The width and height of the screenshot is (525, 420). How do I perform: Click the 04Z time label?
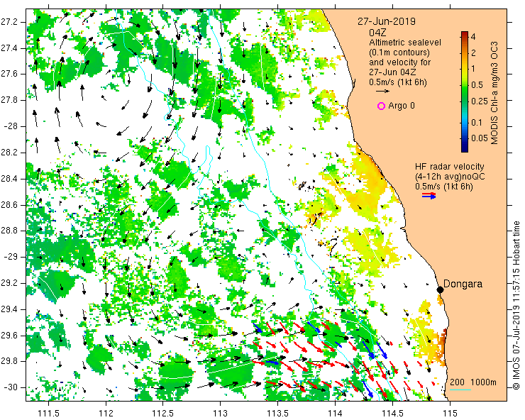click(377, 33)
